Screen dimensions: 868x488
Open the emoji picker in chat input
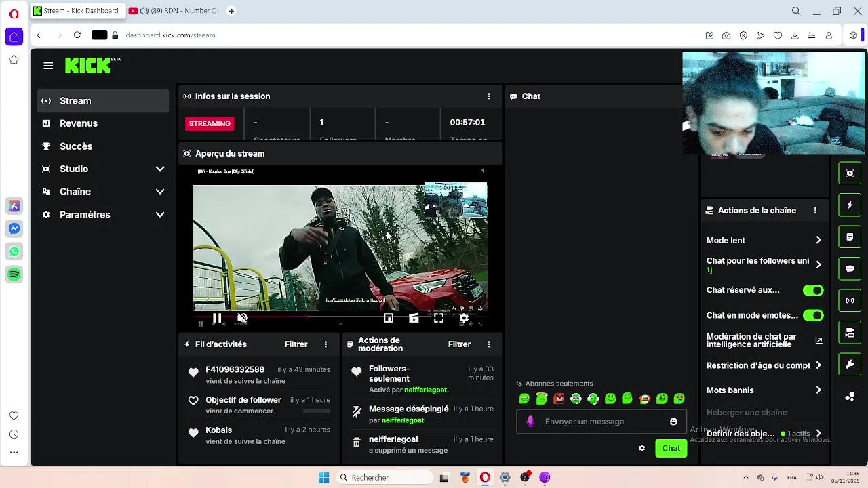(x=673, y=422)
